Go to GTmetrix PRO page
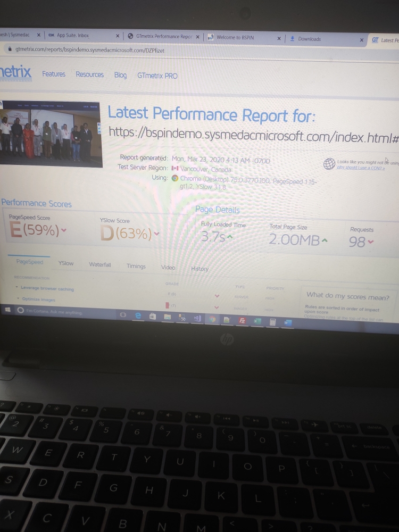399x532 pixels. (x=157, y=76)
